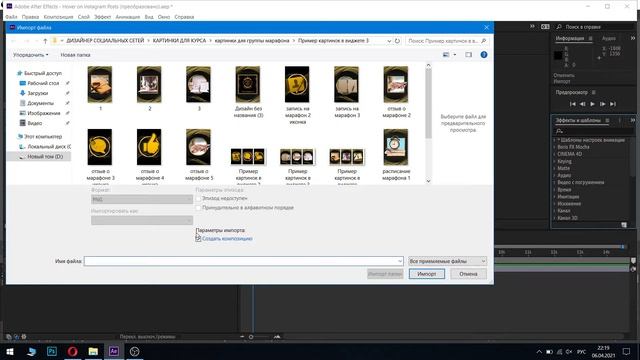The image size is (640, 360).
Task: Select 'Новый том (D:)' in the sidebar
Action: pos(45,157)
